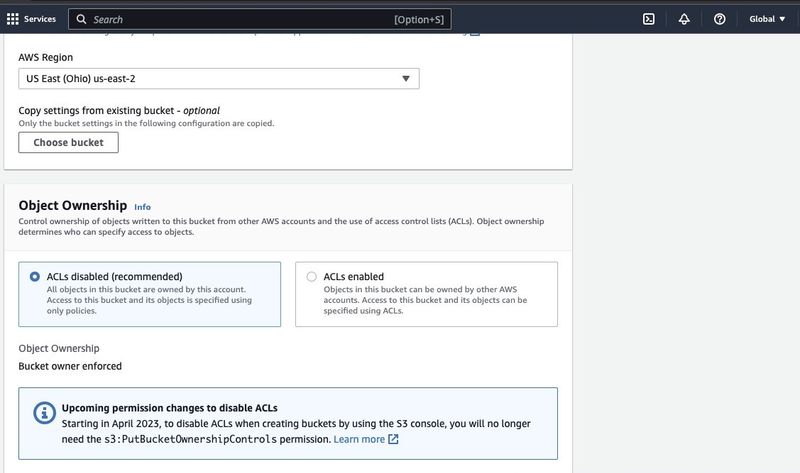Click the search magnifier icon
The height and width of the screenshot is (473, 800).
click(81, 19)
